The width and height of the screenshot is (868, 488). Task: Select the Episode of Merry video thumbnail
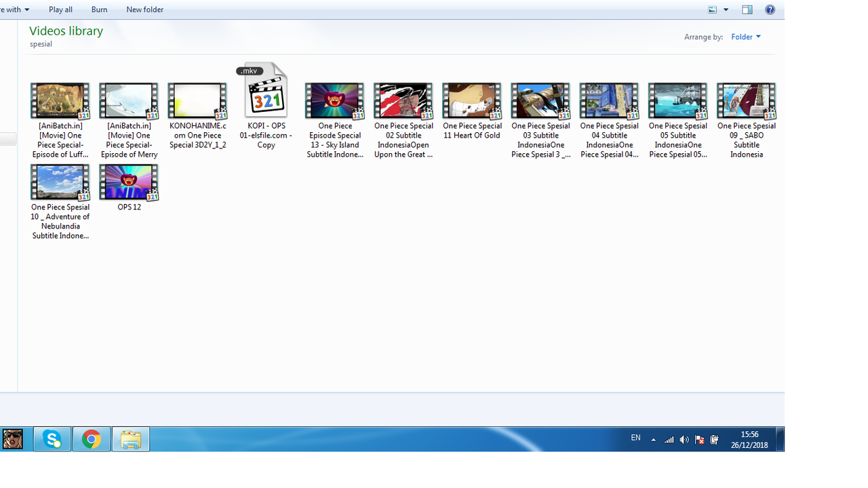128,101
